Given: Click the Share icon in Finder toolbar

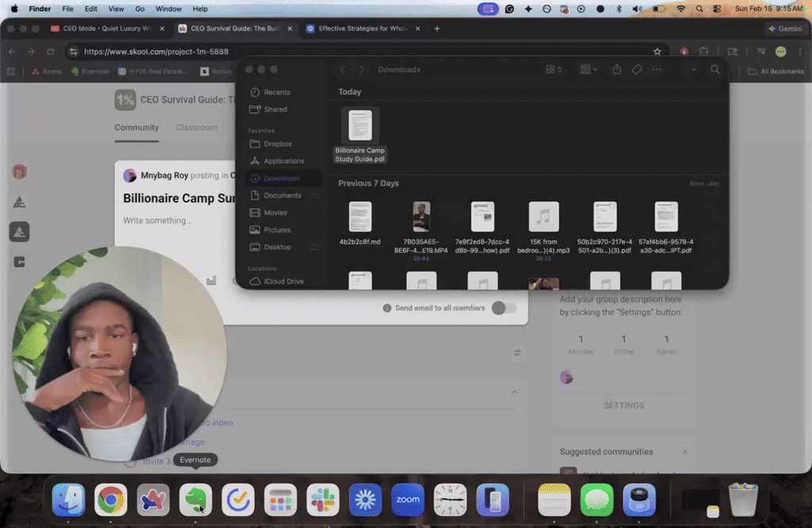Looking at the screenshot, I should coord(616,69).
